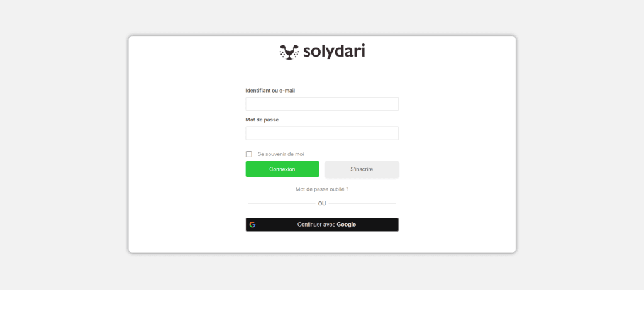This screenshot has width=644, height=321.
Task: Focus the Mot de passe input field
Action: (322, 133)
